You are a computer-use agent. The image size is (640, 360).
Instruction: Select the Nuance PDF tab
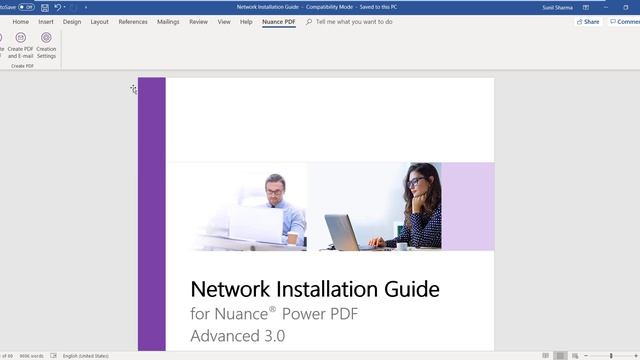pos(279,22)
